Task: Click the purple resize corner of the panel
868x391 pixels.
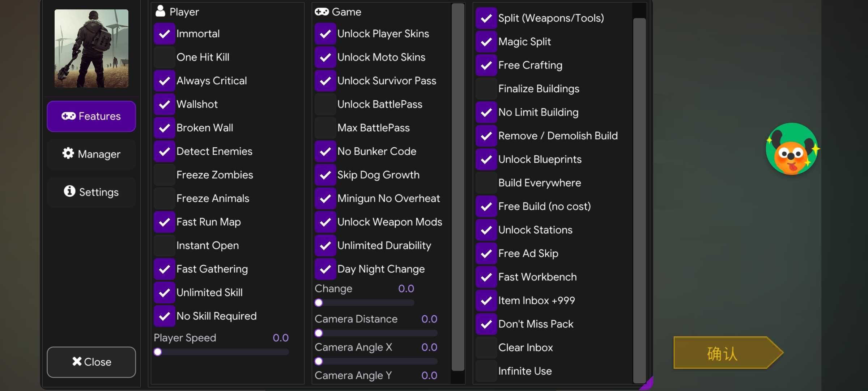Action: click(647, 384)
